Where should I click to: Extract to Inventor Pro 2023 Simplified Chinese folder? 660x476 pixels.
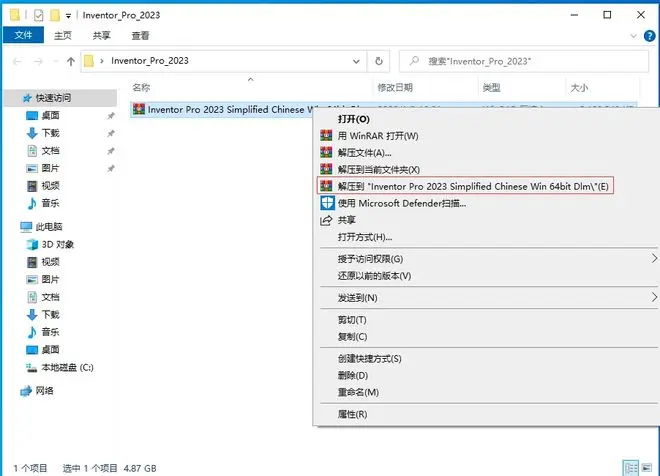tap(465, 186)
